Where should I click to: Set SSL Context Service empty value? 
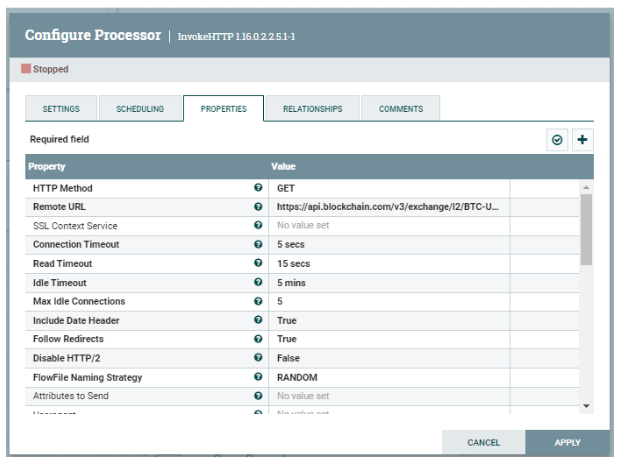389,225
